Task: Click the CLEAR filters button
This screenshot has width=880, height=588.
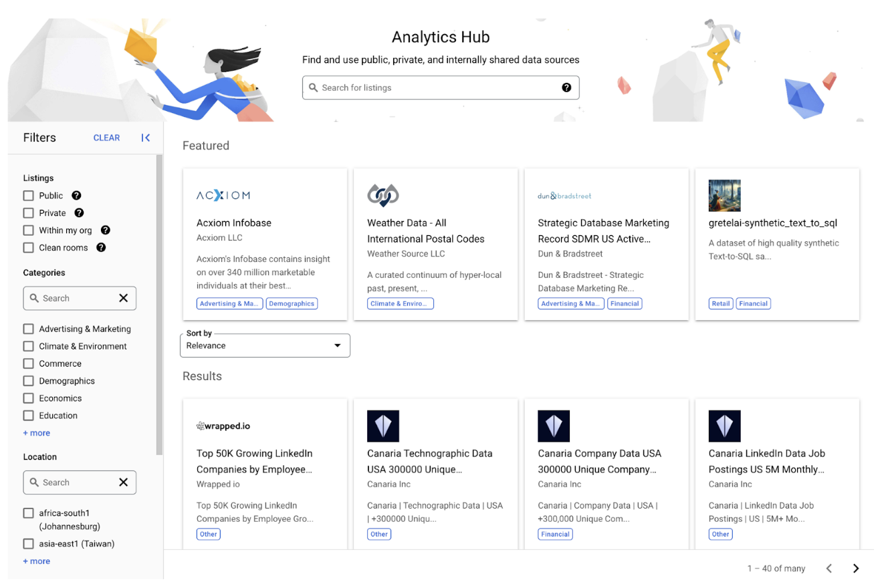Action: (106, 138)
